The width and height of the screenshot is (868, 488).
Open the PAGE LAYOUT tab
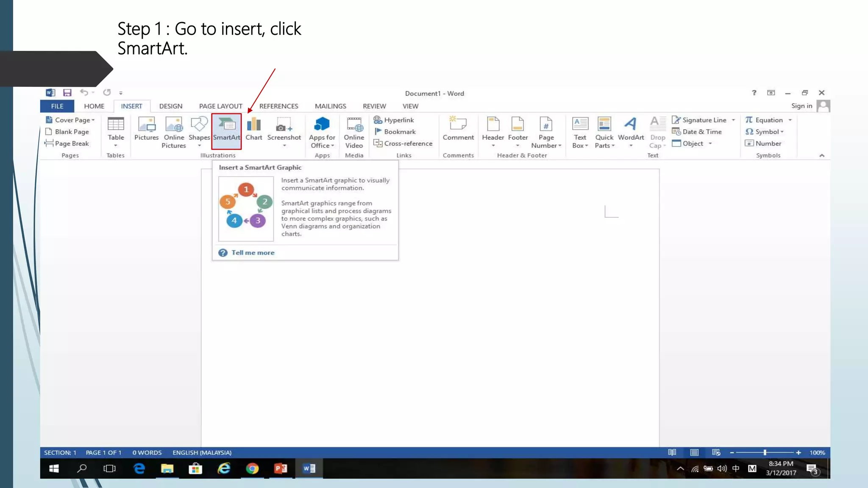221,106
